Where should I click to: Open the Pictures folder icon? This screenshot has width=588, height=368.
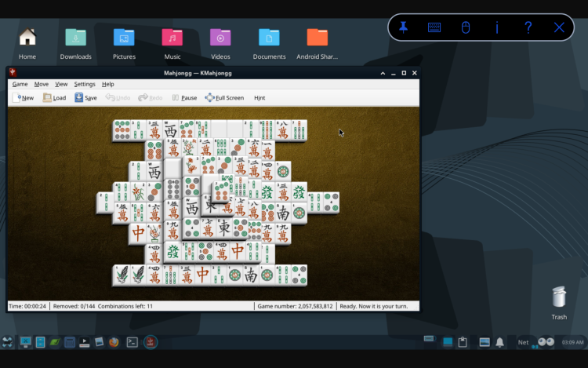point(124,44)
